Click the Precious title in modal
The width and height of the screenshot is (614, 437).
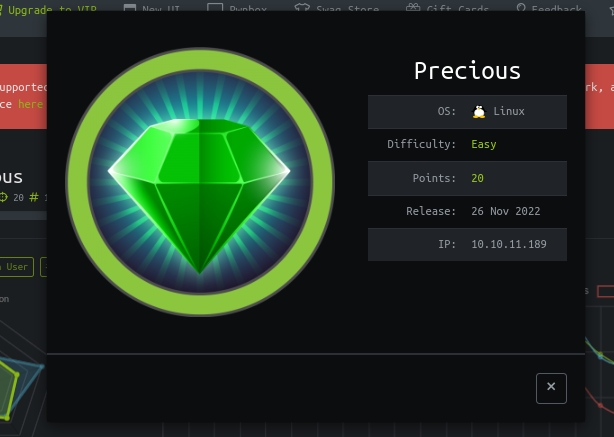tap(467, 71)
